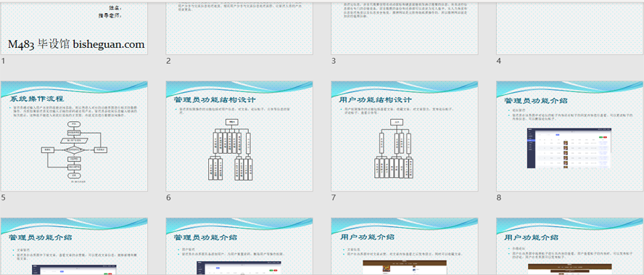Viewport: 644px width, 275px height.
Task: Select slide 11 about 文章信息
Action: click(x=405, y=246)
